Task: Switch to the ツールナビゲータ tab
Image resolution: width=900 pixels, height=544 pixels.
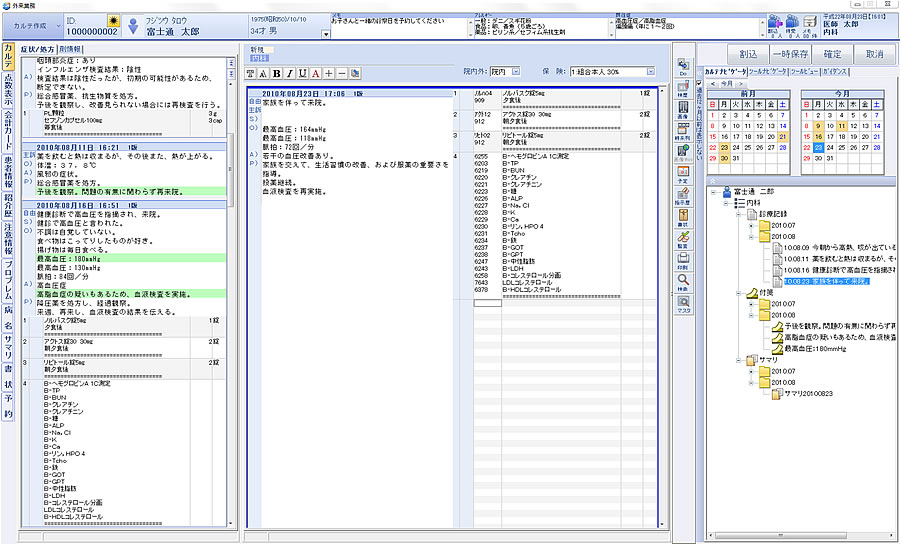Action: click(768, 72)
